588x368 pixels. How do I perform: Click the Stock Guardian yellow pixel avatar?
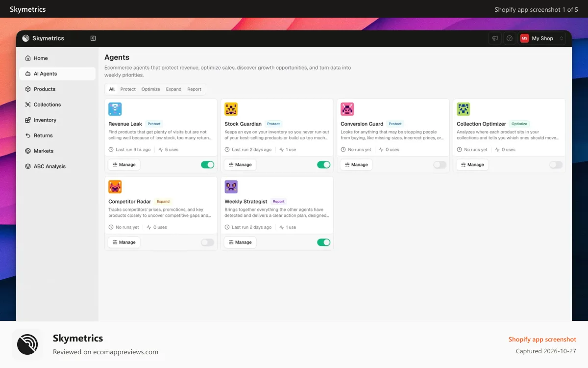tap(231, 109)
